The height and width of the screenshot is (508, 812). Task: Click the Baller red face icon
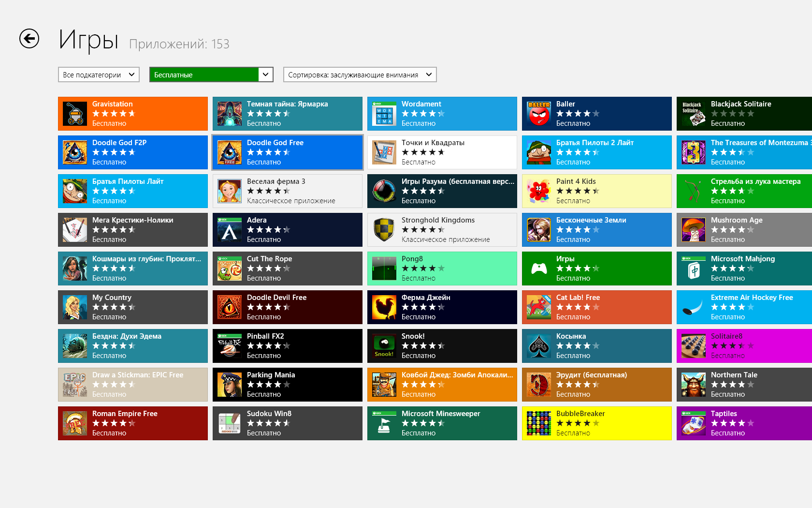click(539, 114)
